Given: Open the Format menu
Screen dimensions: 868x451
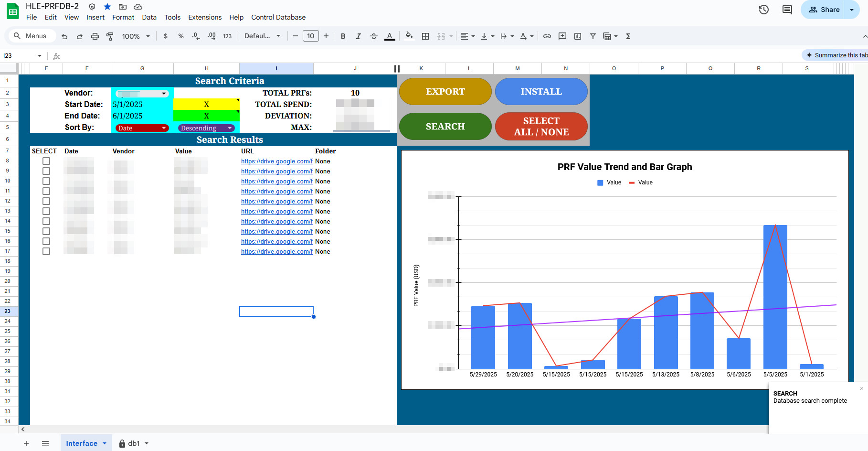Looking at the screenshot, I should 123,17.
